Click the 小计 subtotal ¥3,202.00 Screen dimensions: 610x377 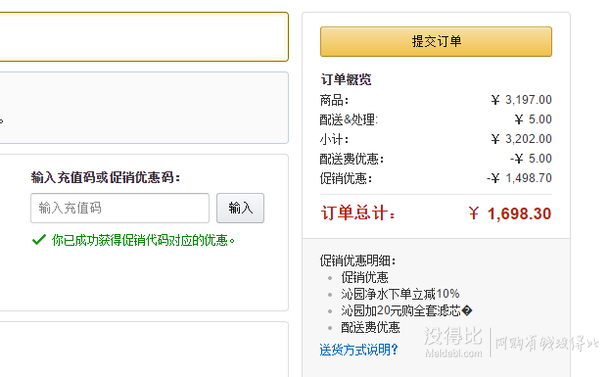(x=521, y=139)
